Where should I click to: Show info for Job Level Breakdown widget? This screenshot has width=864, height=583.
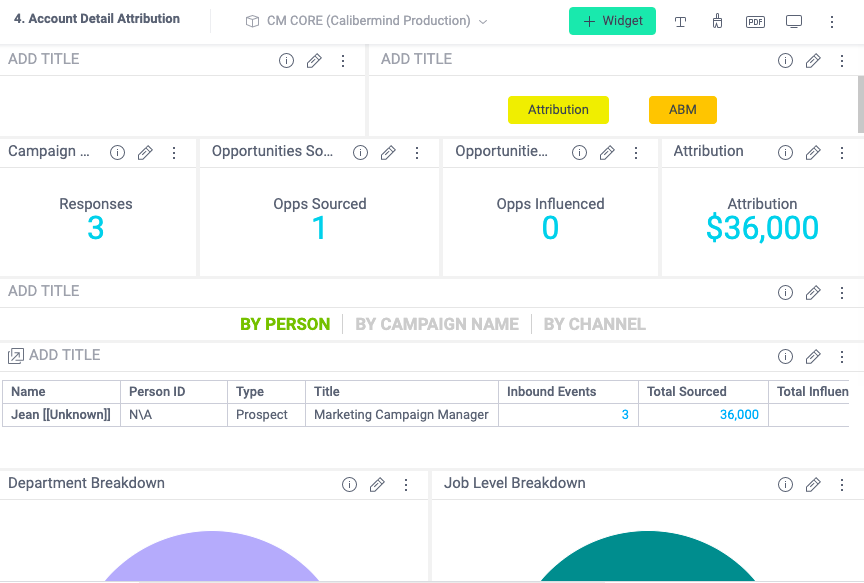point(785,485)
